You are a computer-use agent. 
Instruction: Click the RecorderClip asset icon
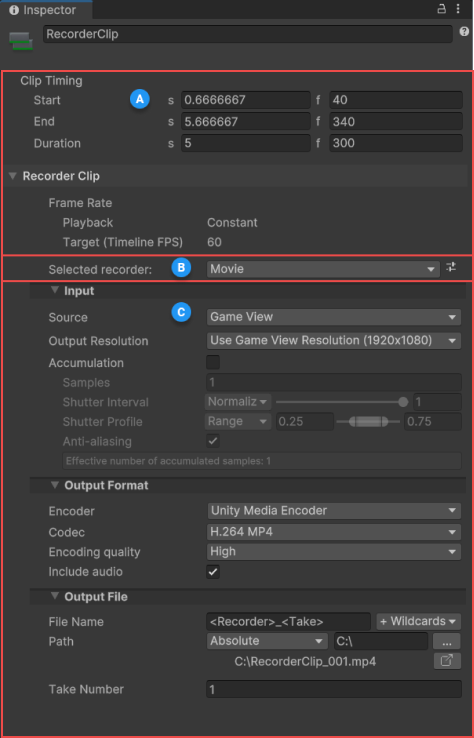point(20,41)
